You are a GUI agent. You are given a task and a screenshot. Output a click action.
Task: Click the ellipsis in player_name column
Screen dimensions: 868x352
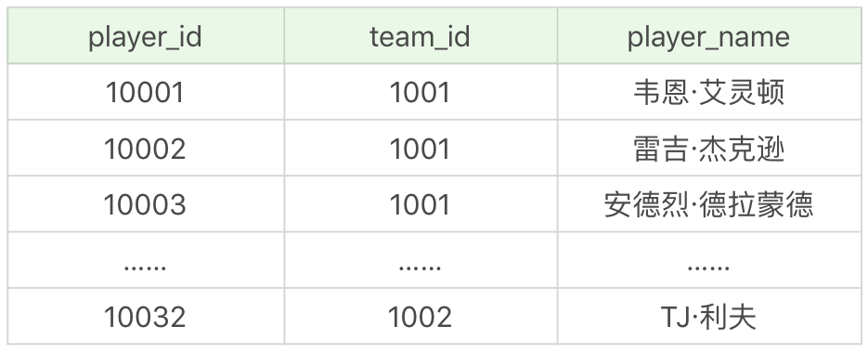(708, 267)
